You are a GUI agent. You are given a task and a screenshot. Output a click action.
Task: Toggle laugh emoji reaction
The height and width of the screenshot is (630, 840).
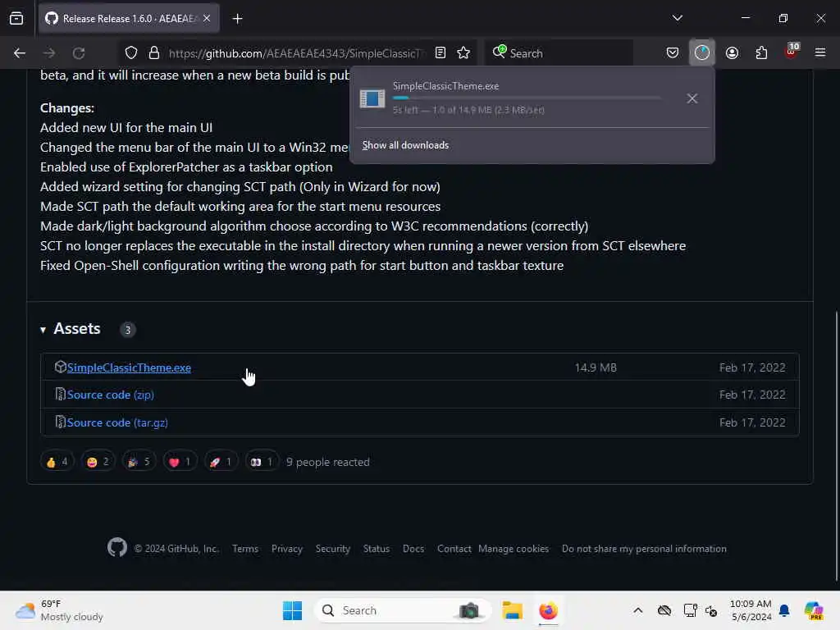[98, 462]
